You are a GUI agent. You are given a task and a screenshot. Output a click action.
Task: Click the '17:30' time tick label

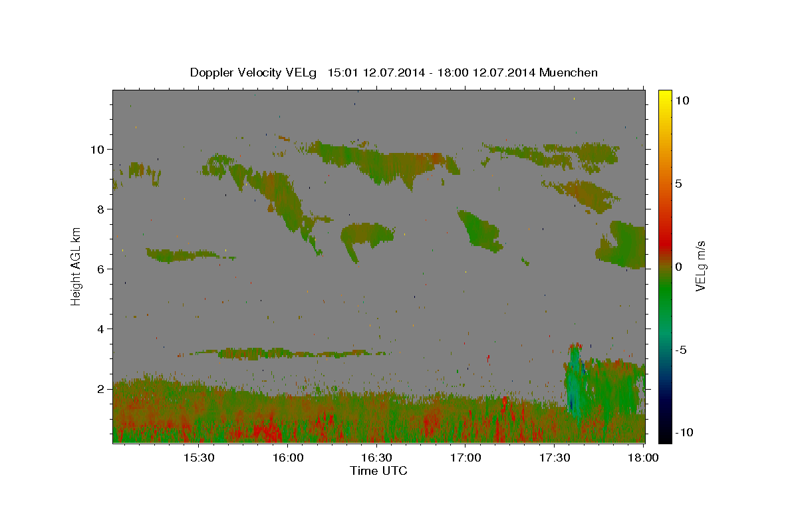(555, 458)
